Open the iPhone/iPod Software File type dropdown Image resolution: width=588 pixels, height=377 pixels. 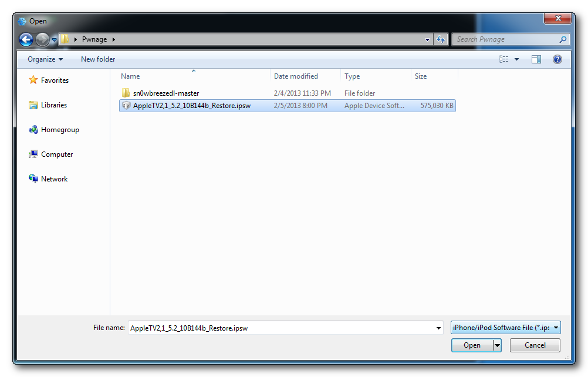(505, 328)
